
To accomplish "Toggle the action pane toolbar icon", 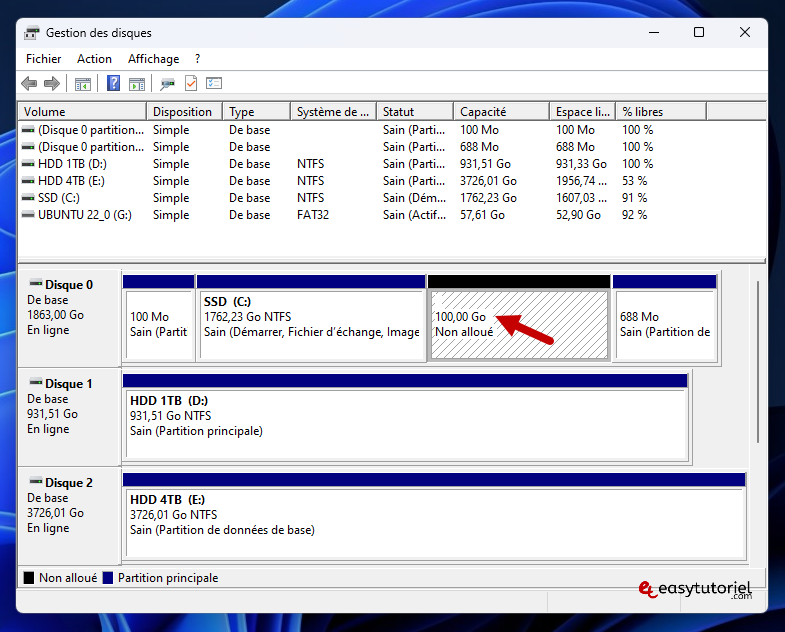I will (x=137, y=84).
